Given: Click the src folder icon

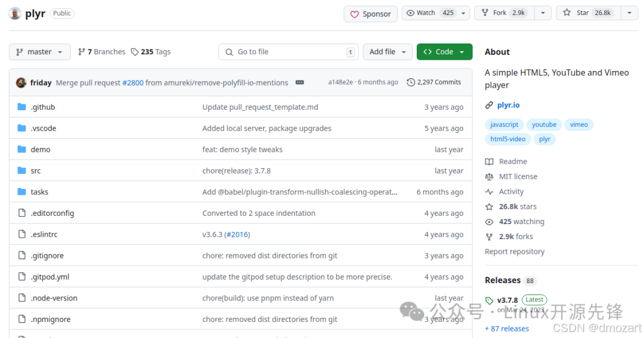Looking at the screenshot, I should (22, 170).
